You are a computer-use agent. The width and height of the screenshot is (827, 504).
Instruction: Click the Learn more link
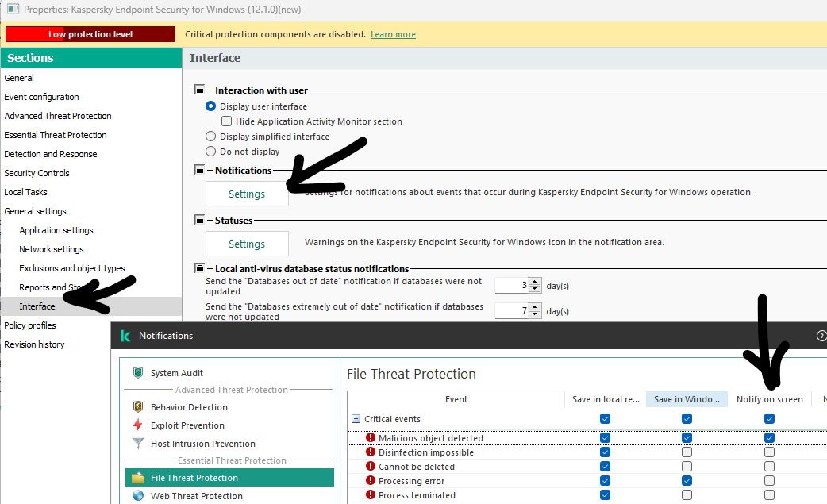click(393, 34)
